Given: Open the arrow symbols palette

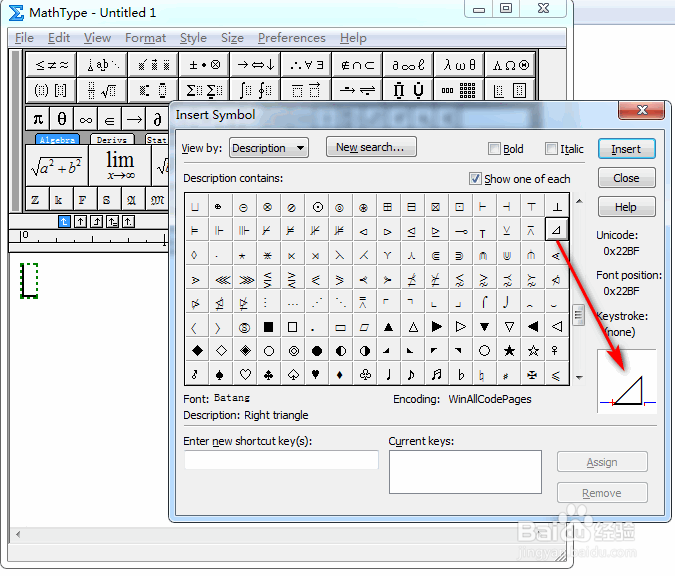Looking at the screenshot, I should [255, 65].
